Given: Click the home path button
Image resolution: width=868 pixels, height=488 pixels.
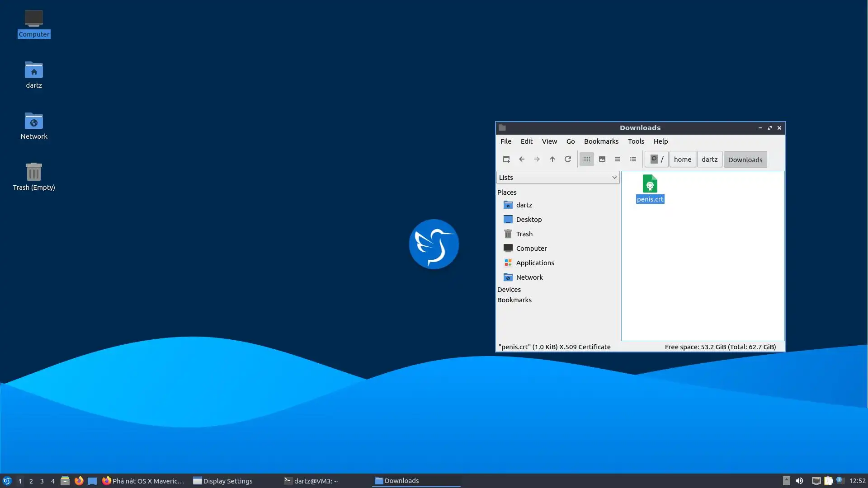Looking at the screenshot, I should click(x=682, y=160).
